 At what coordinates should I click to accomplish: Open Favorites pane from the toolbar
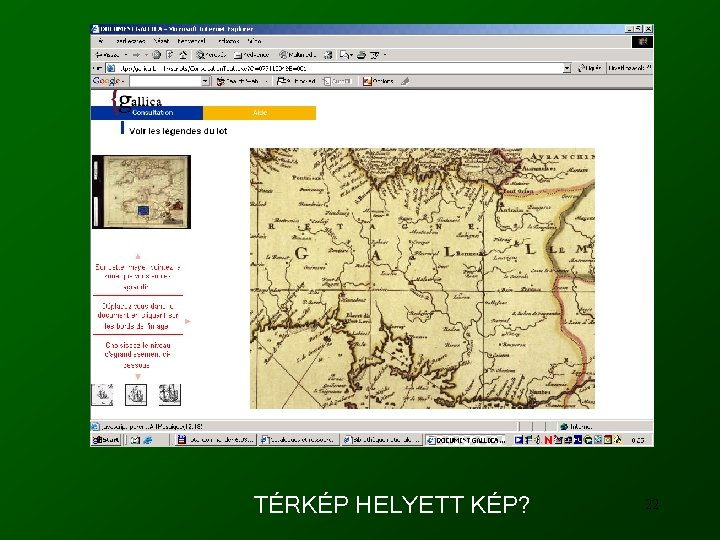(x=251, y=55)
